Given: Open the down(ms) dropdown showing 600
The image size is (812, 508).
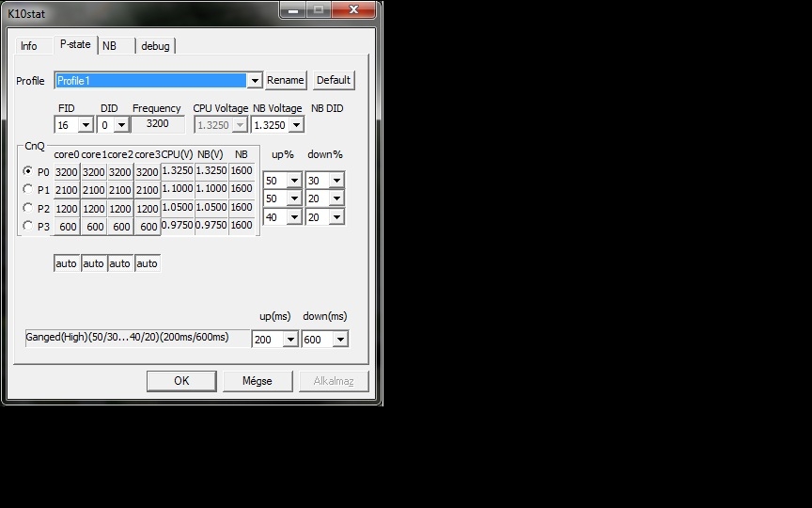Looking at the screenshot, I should [340, 340].
